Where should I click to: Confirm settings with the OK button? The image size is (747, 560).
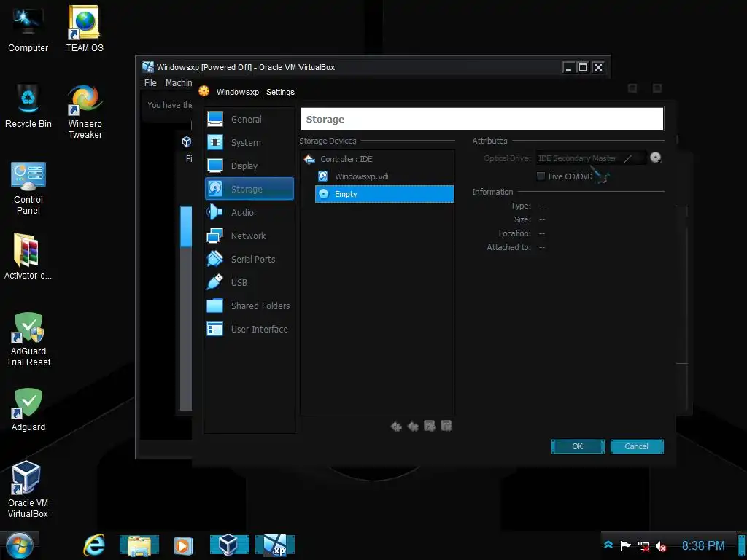click(x=578, y=446)
